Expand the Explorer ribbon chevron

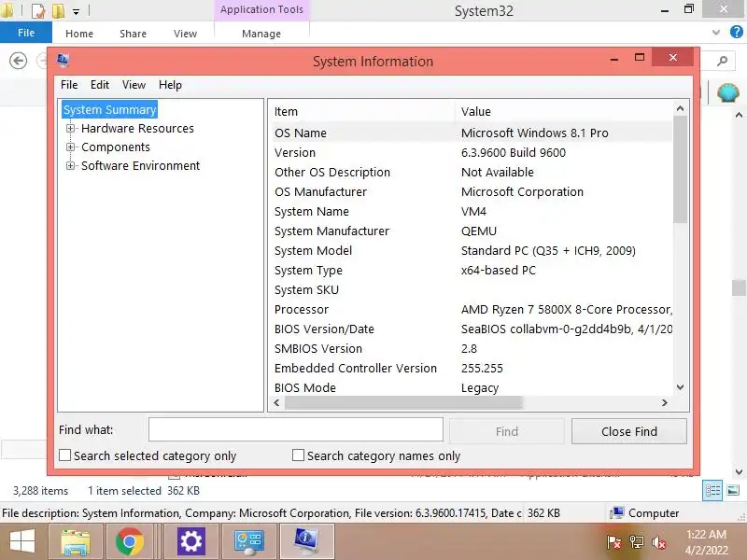716,33
